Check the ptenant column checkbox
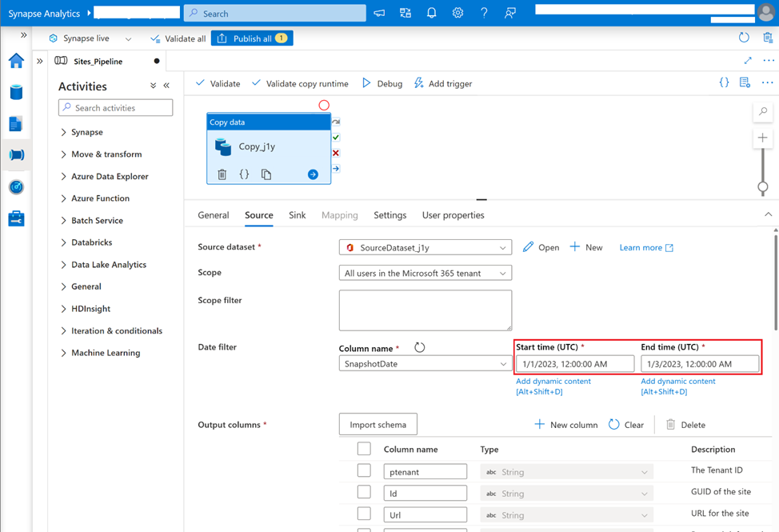 [x=364, y=470]
